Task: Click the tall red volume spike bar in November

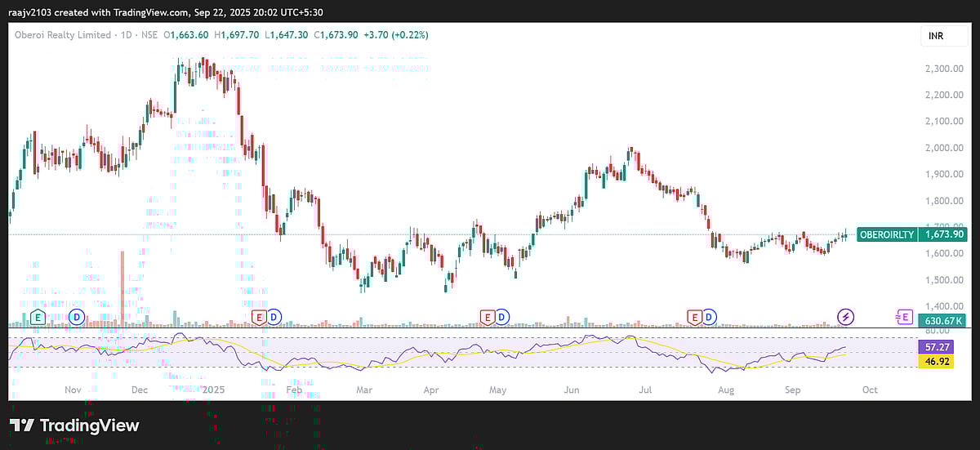Action: click(122, 289)
